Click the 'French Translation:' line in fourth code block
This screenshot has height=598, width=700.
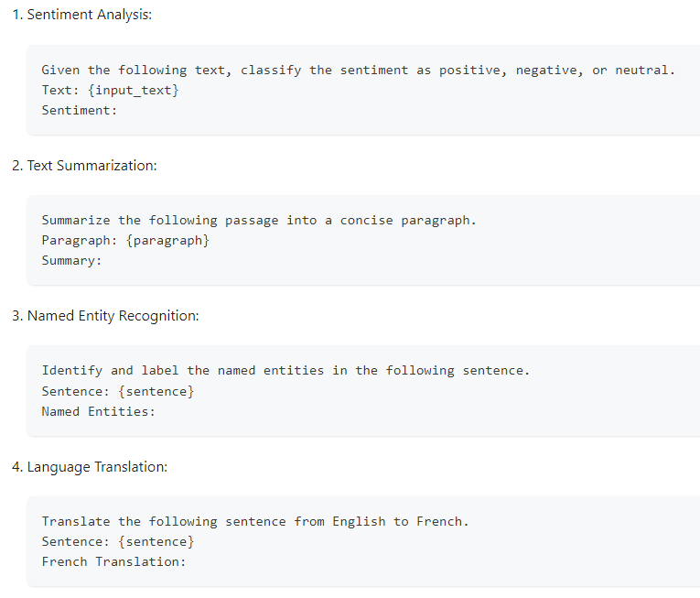tap(113, 561)
